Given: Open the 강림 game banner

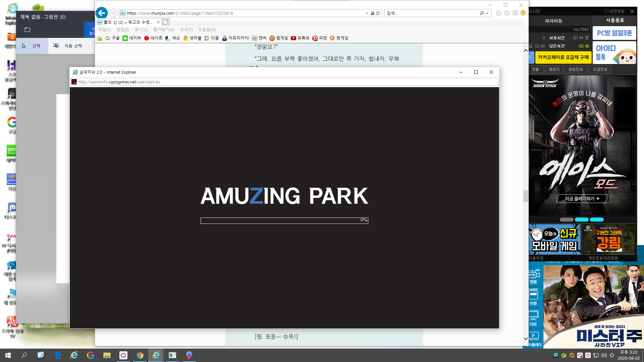Looking at the screenshot, I should [x=608, y=240].
